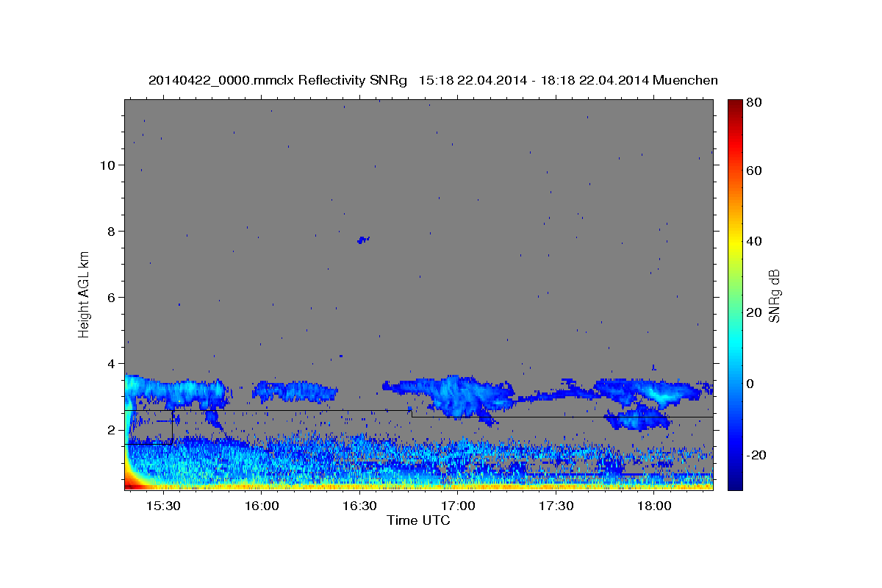
Task: Click the height tick label 2
Action: pos(111,429)
